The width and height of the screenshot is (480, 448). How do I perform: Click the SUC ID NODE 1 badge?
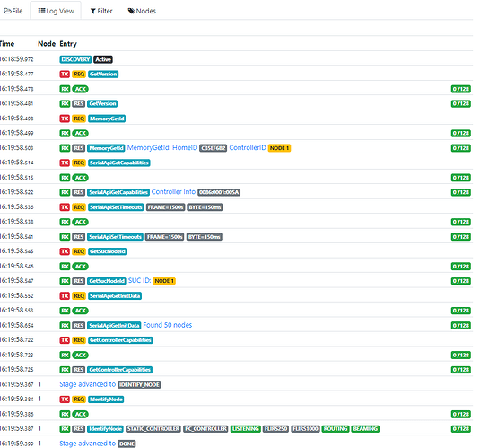164,281
